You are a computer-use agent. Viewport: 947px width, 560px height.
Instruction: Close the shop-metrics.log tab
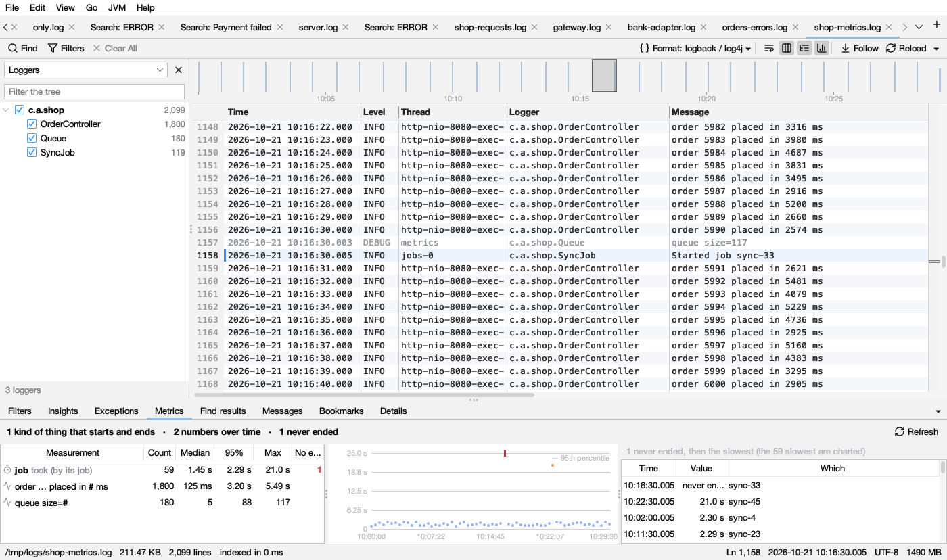point(890,28)
